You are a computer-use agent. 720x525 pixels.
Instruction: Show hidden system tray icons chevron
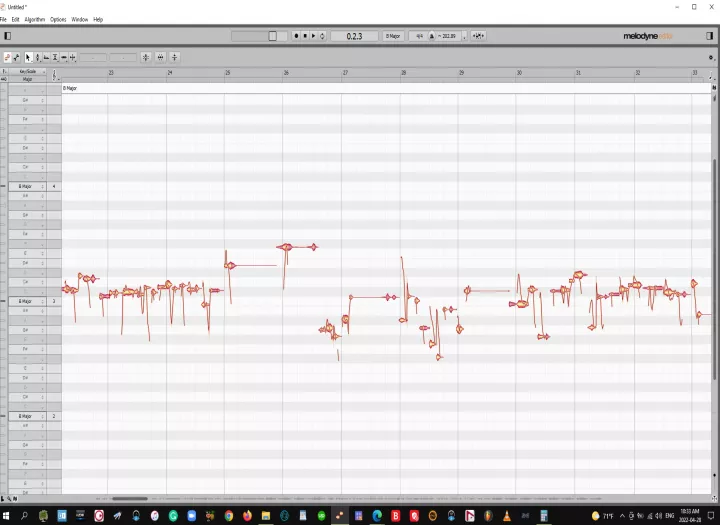pyautogui.click(x=622, y=515)
